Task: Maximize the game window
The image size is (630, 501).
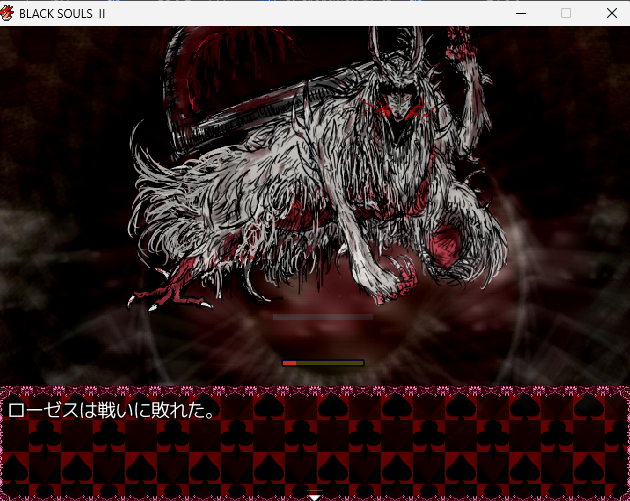Action: point(566,13)
